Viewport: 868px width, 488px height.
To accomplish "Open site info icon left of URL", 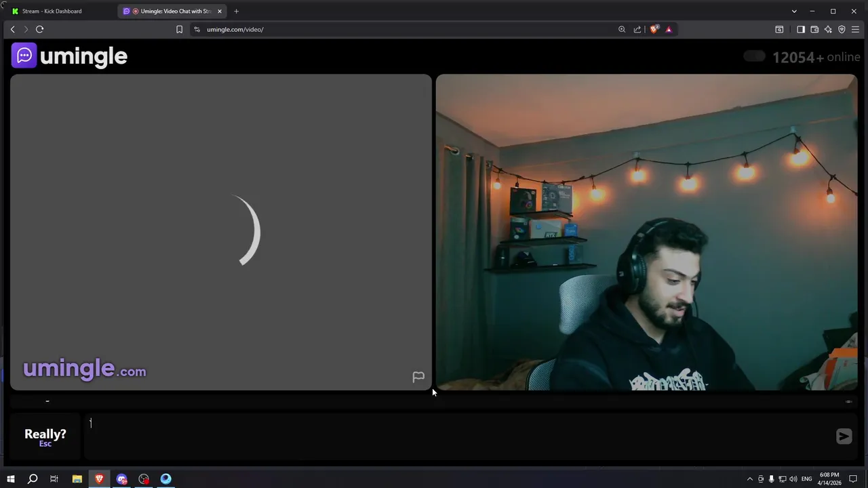I will click(197, 29).
